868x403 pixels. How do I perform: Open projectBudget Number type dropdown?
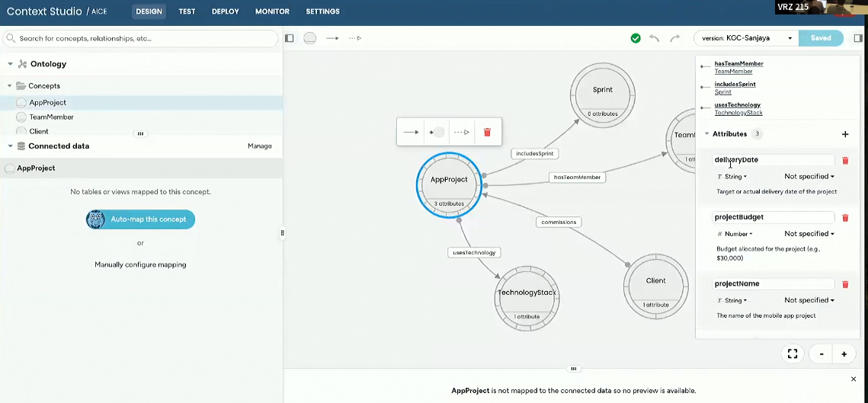[735, 234]
